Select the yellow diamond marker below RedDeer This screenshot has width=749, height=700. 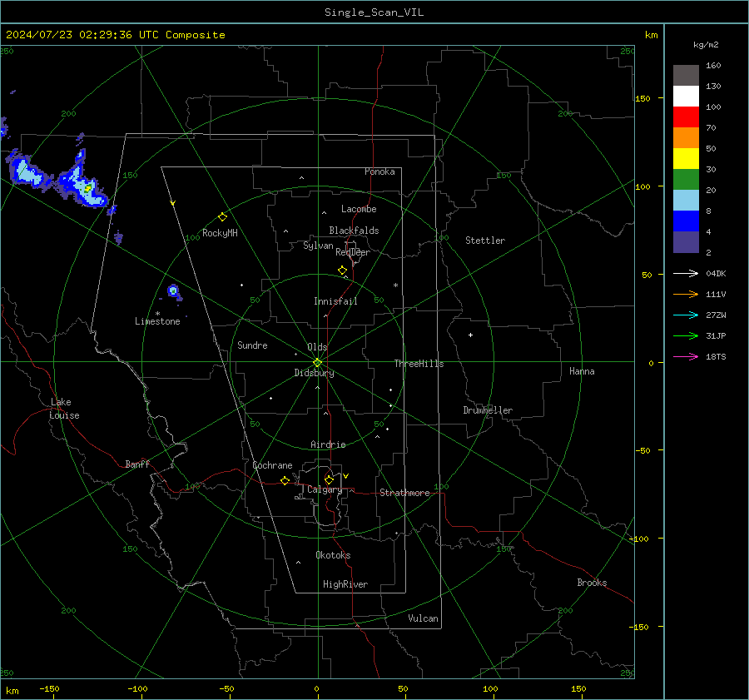click(x=342, y=271)
